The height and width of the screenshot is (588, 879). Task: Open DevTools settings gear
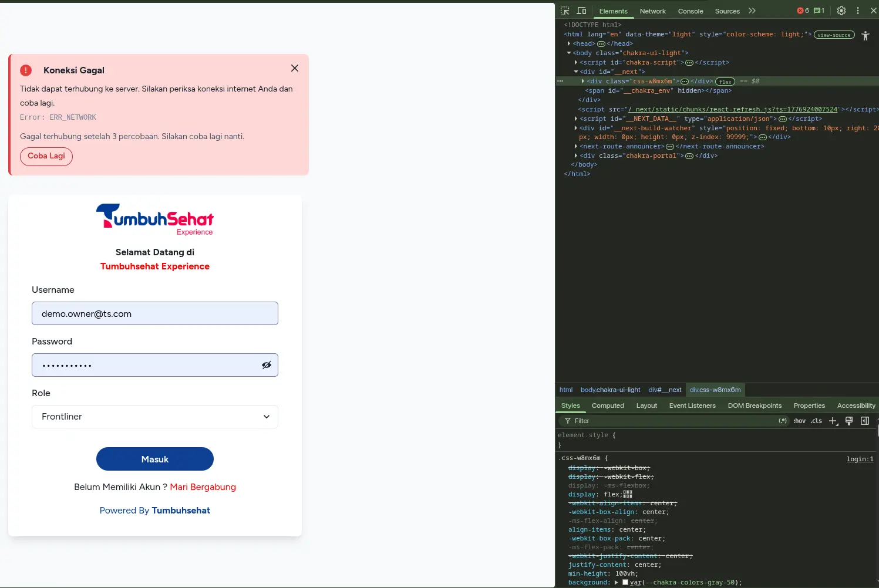point(841,11)
